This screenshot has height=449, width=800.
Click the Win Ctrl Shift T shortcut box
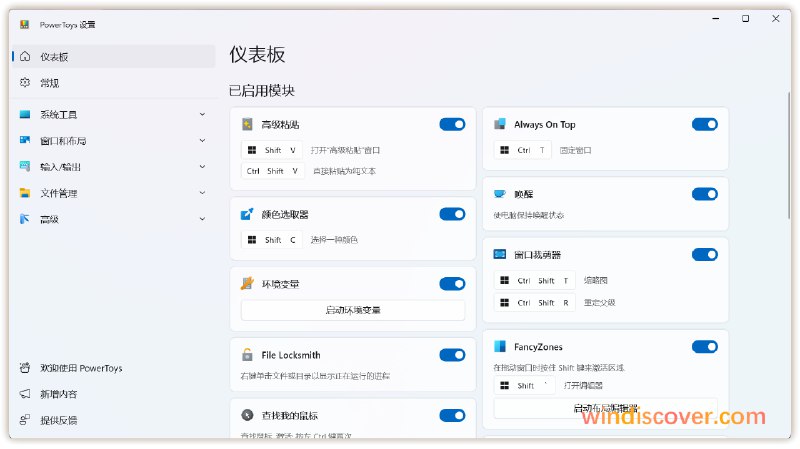point(535,281)
